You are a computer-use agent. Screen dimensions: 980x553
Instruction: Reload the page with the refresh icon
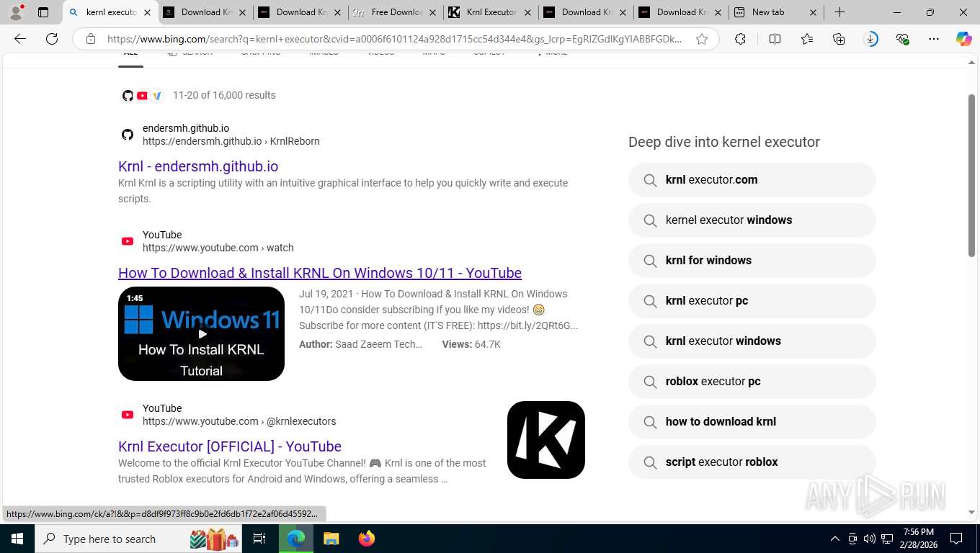tap(52, 39)
